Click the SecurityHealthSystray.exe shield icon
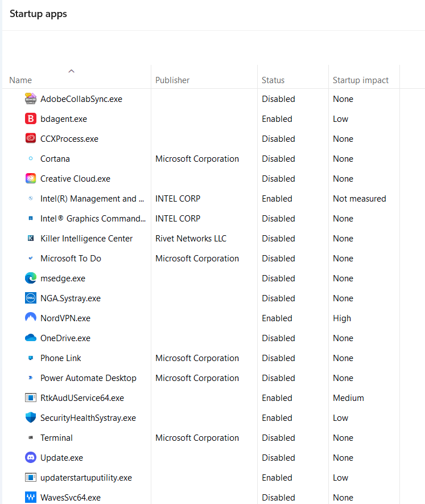 (x=31, y=417)
